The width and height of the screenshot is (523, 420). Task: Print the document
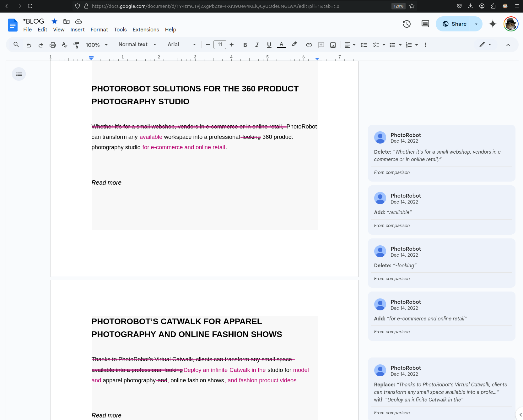53,45
